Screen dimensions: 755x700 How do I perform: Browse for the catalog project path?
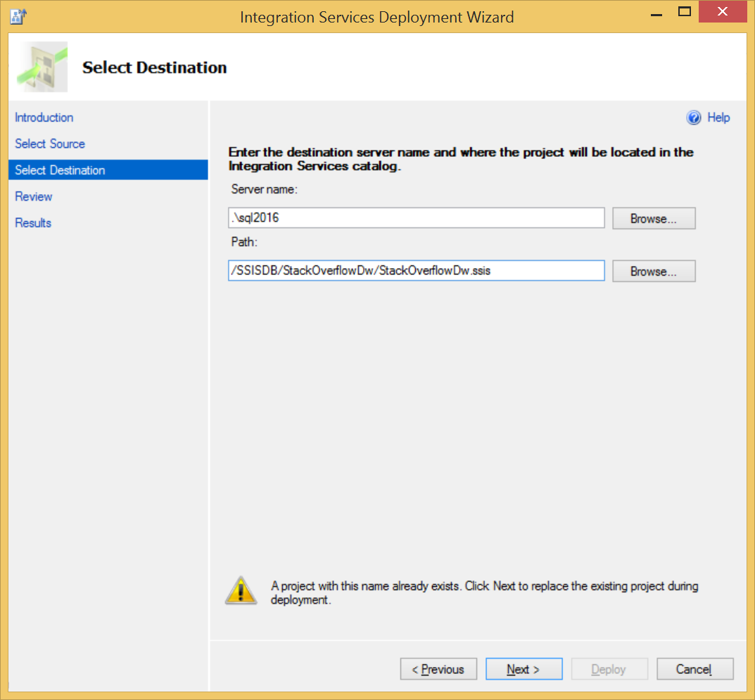[653, 271]
